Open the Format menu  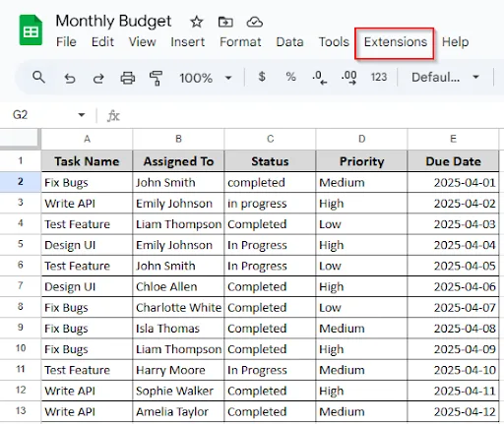click(x=240, y=42)
